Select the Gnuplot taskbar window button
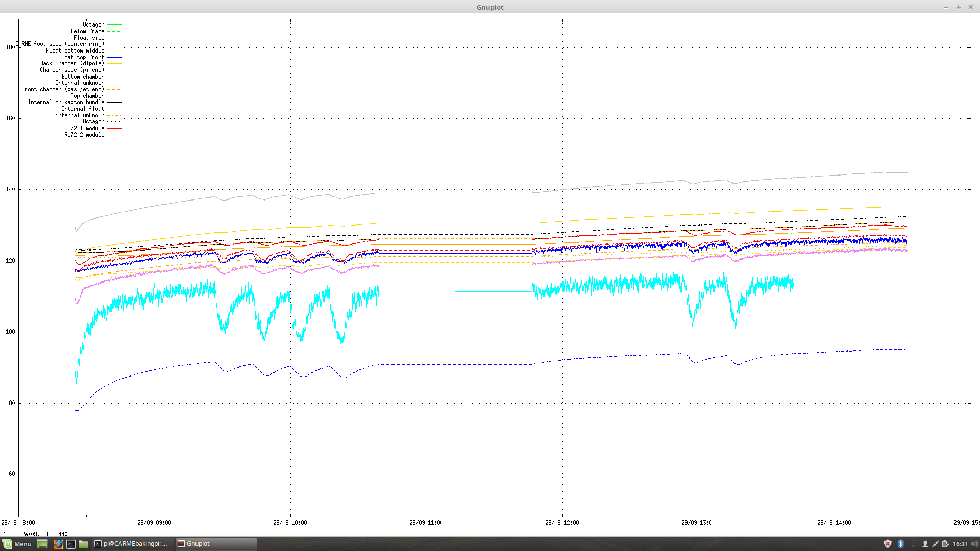The image size is (980, 551). [215, 544]
